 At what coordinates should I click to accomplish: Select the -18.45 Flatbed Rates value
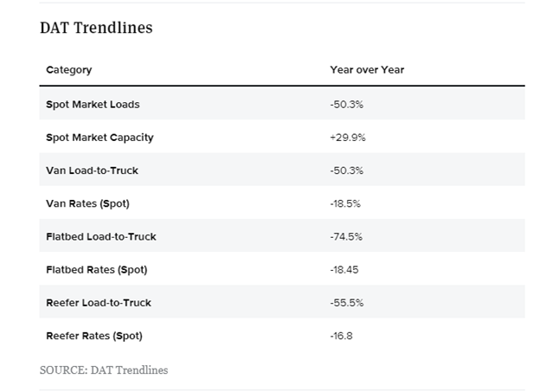343,269
